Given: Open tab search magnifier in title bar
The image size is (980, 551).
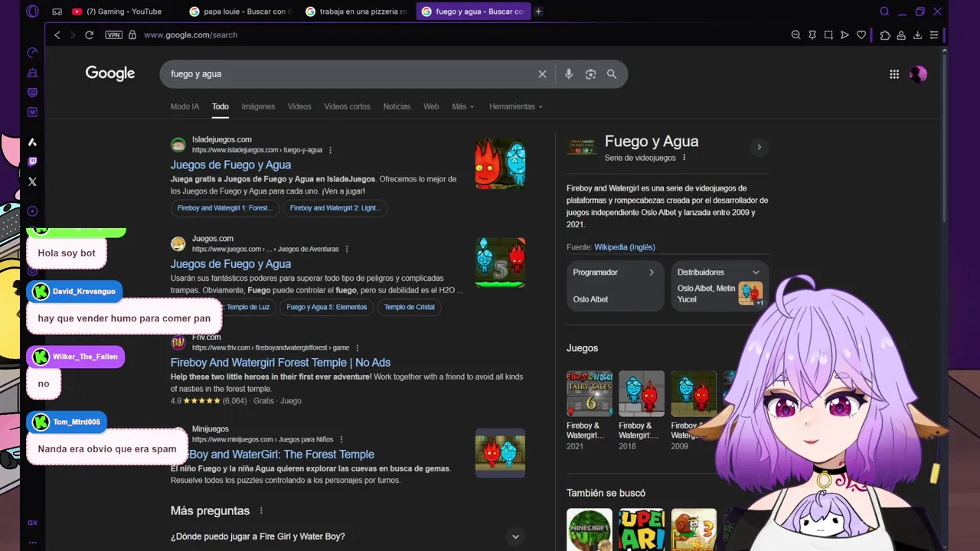Looking at the screenshot, I should click(x=884, y=11).
